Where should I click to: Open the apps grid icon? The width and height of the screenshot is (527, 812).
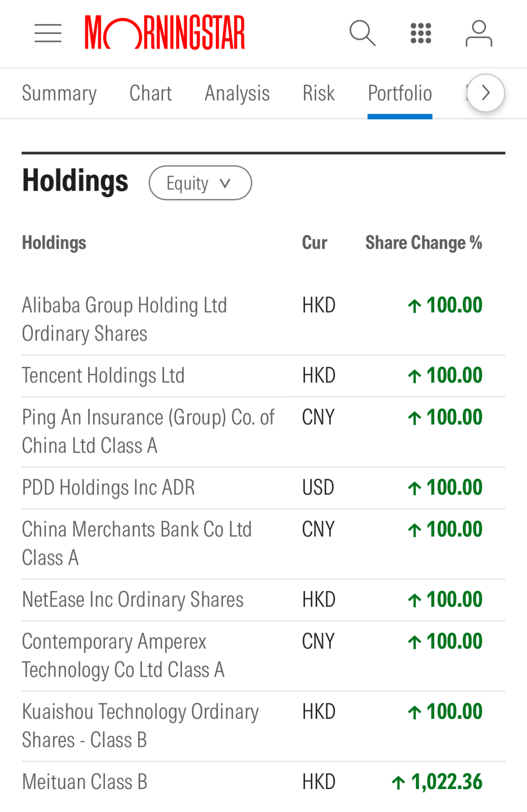(421, 33)
